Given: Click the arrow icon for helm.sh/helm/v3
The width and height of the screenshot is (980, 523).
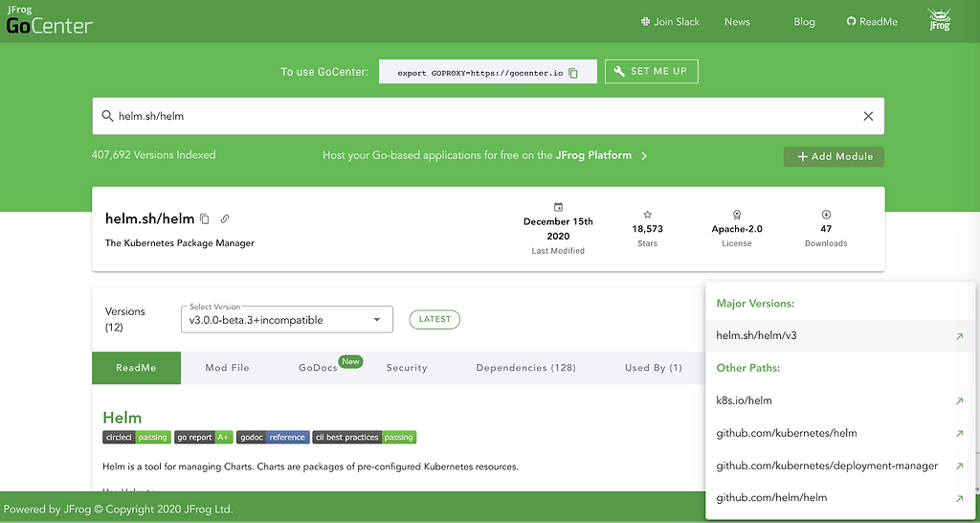Looking at the screenshot, I should click(959, 336).
